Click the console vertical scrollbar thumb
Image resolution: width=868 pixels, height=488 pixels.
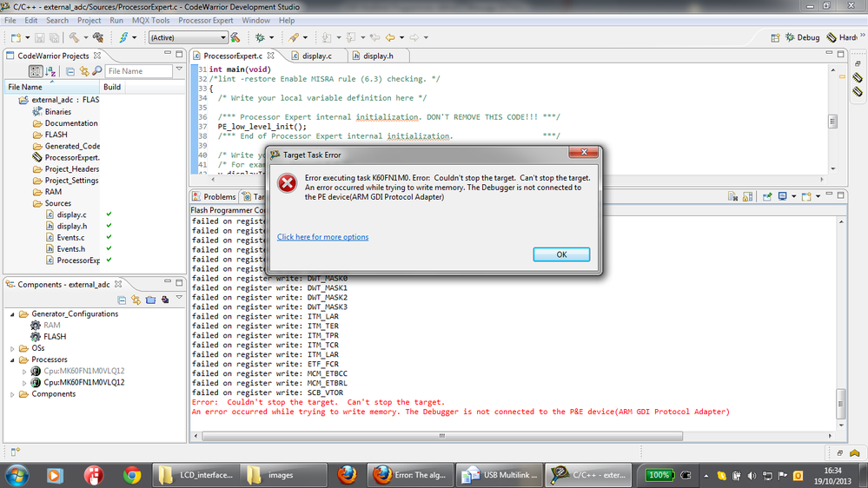click(841, 404)
